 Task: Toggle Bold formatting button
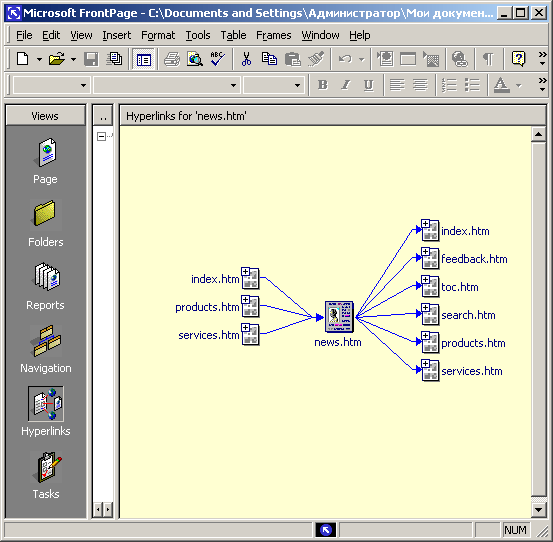click(x=322, y=85)
